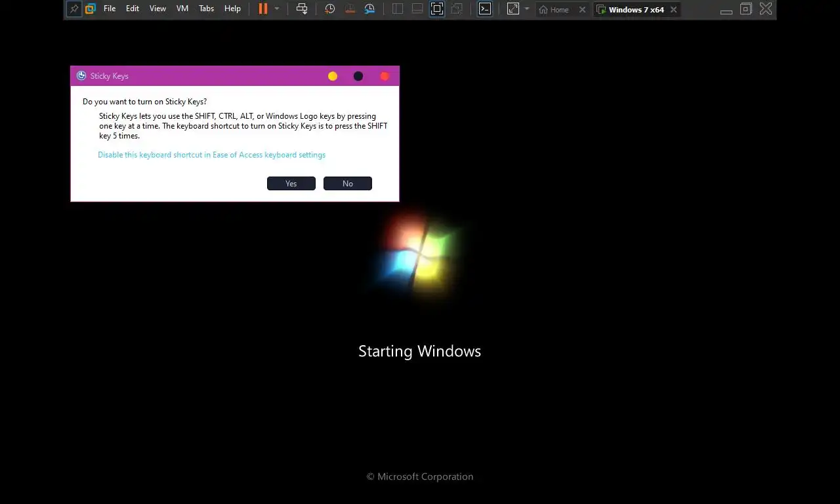Click the stretch guest display icon
Viewport: 840px width, 504px height.
coord(513,9)
